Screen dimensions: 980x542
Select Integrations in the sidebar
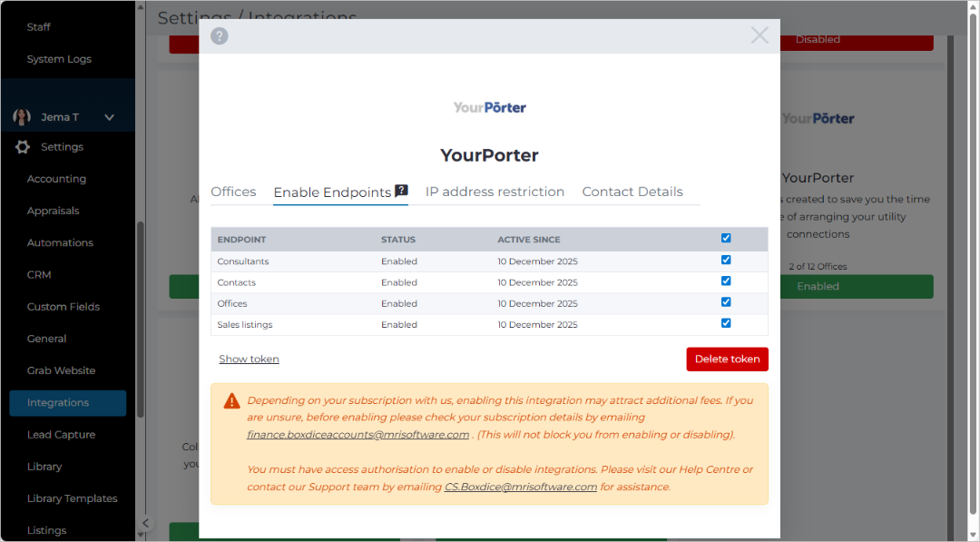[67, 403]
